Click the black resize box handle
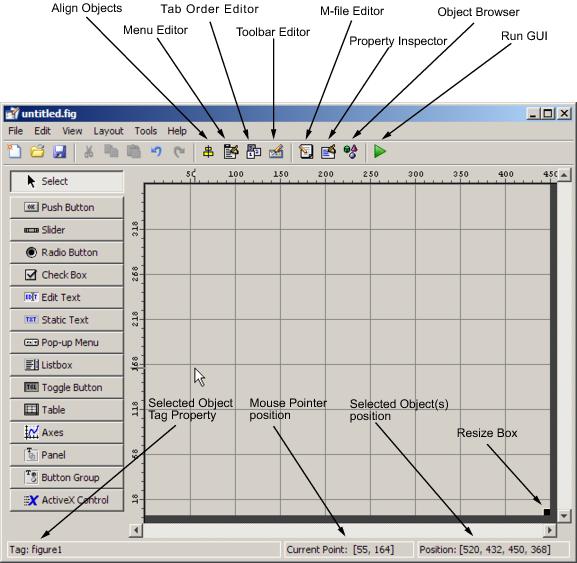577x563 pixels. (547, 512)
